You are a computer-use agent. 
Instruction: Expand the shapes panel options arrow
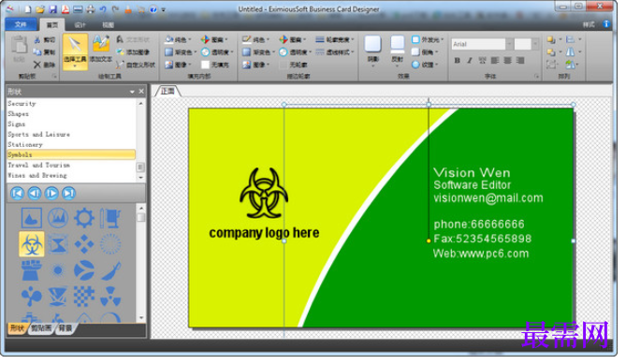pos(132,92)
